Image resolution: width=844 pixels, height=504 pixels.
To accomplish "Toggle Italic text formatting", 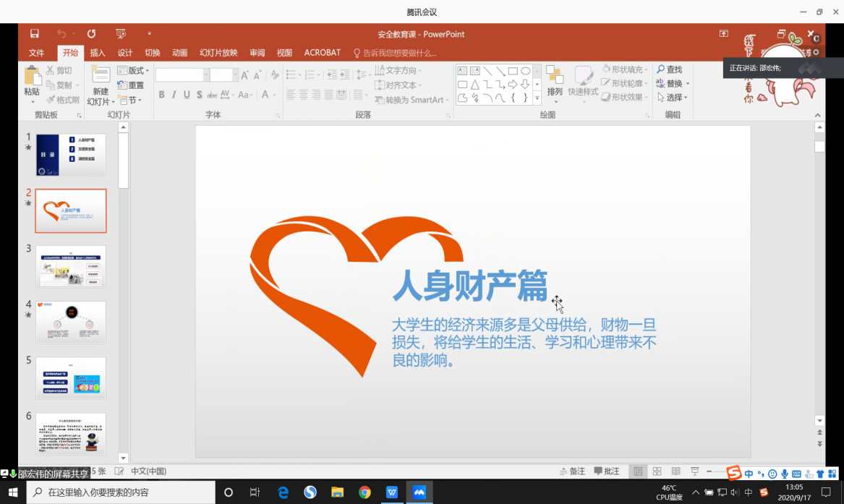I will 174,95.
